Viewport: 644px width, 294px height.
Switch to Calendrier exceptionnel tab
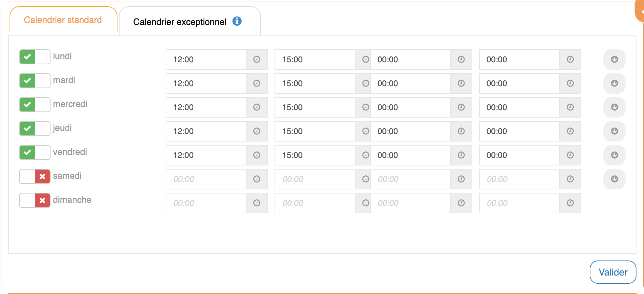click(x=180, y=22)
